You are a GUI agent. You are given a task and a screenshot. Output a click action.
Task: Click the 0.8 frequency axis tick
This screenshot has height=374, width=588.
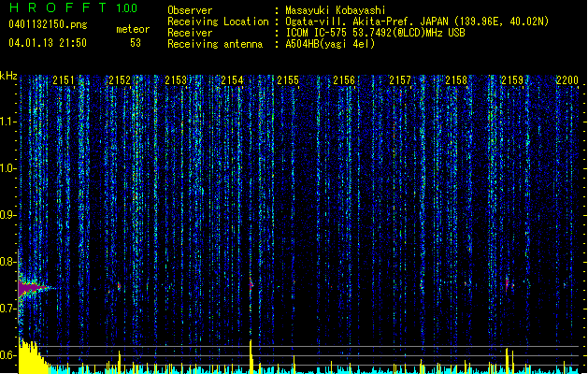click(8, 262)
